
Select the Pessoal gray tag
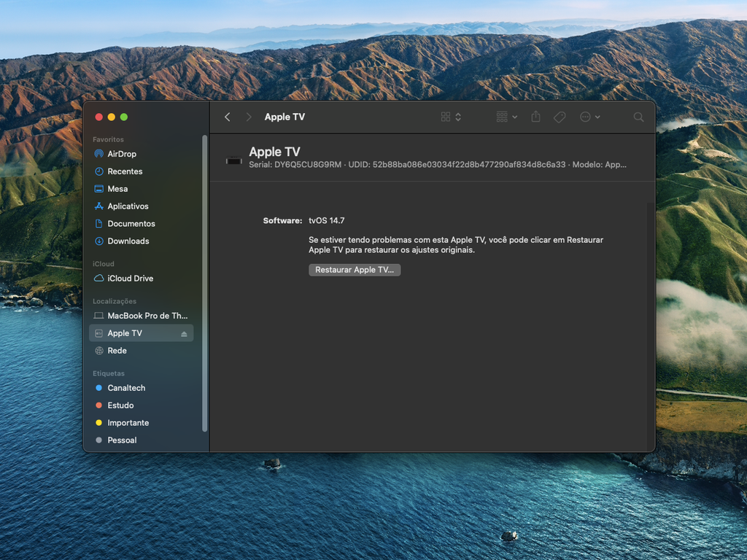[141, 440]
